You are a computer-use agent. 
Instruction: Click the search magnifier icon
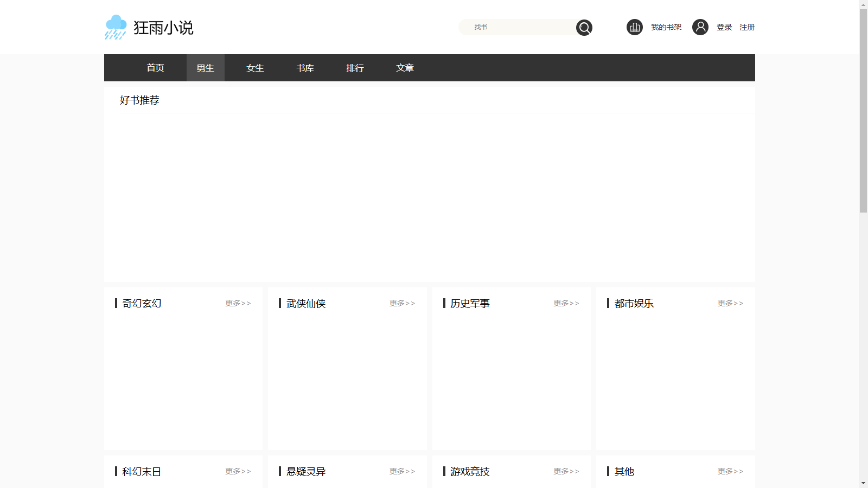584,27
